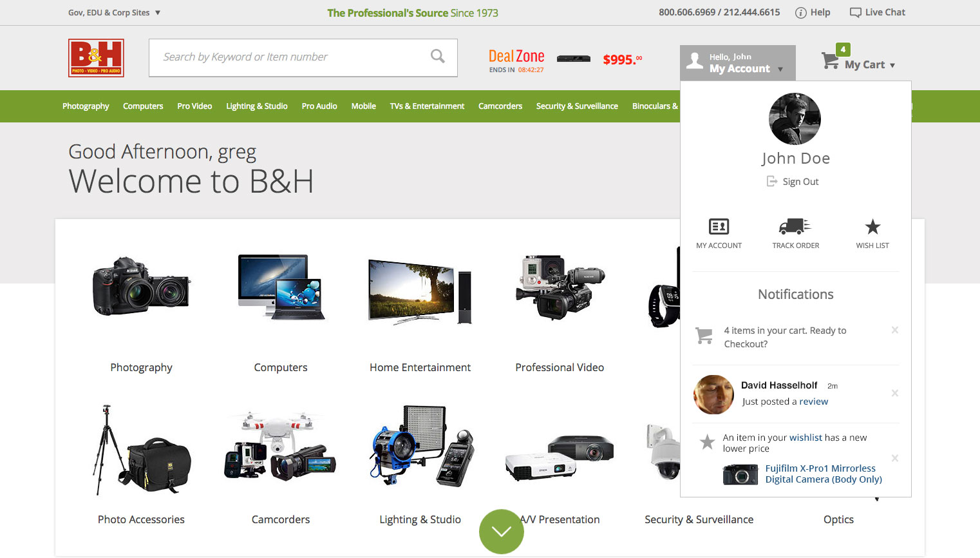Click phone number 800.606.6969
The height and width of the screenshot is (558, 980).
click(x=687, y=12)
